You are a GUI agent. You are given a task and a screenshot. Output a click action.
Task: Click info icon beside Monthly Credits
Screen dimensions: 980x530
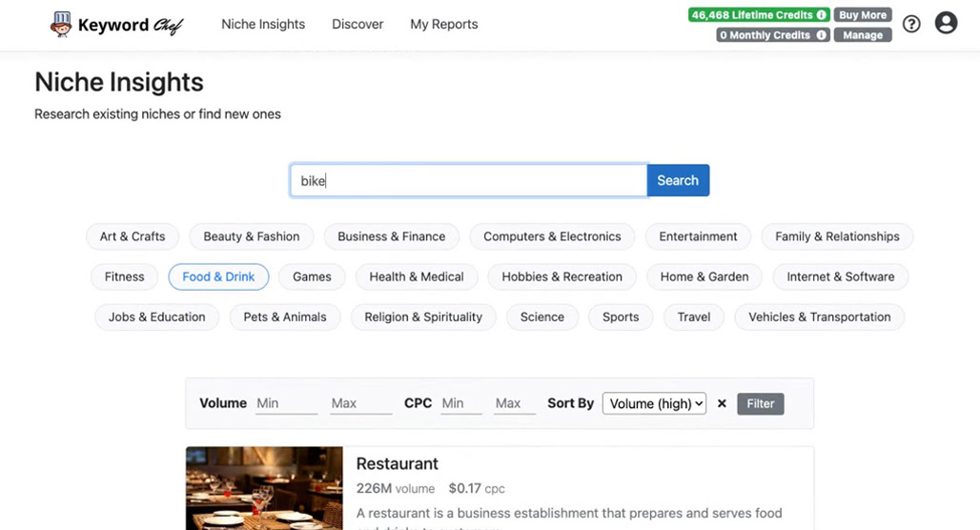pyautogui.click(x=821, y=35)
